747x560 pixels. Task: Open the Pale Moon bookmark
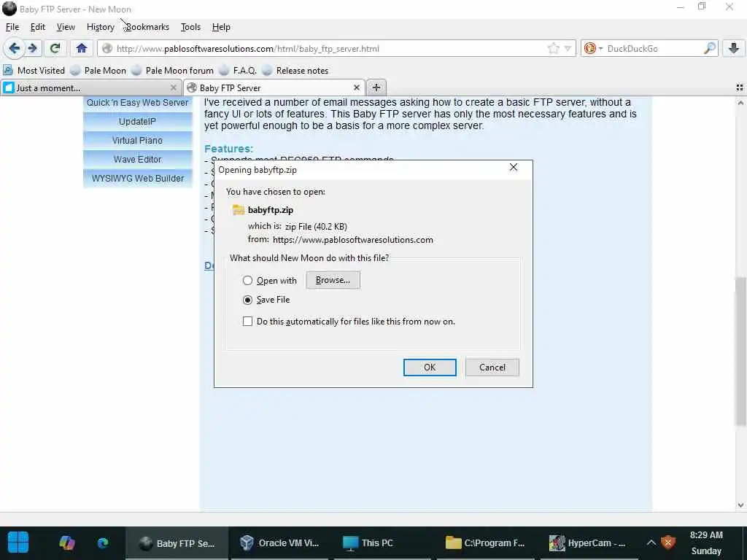click(x=98, y=71)
